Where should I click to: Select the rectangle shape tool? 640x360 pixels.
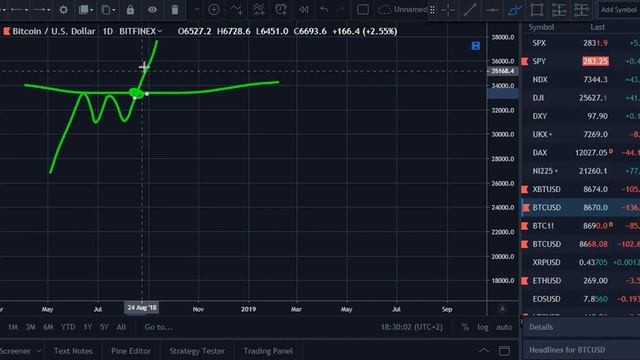(x=537, y=9)
